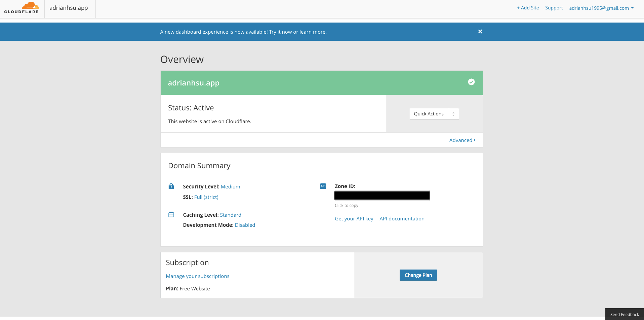Dismiss the new dashboard announcement banner
644x320 pixels.
point(480,31)
